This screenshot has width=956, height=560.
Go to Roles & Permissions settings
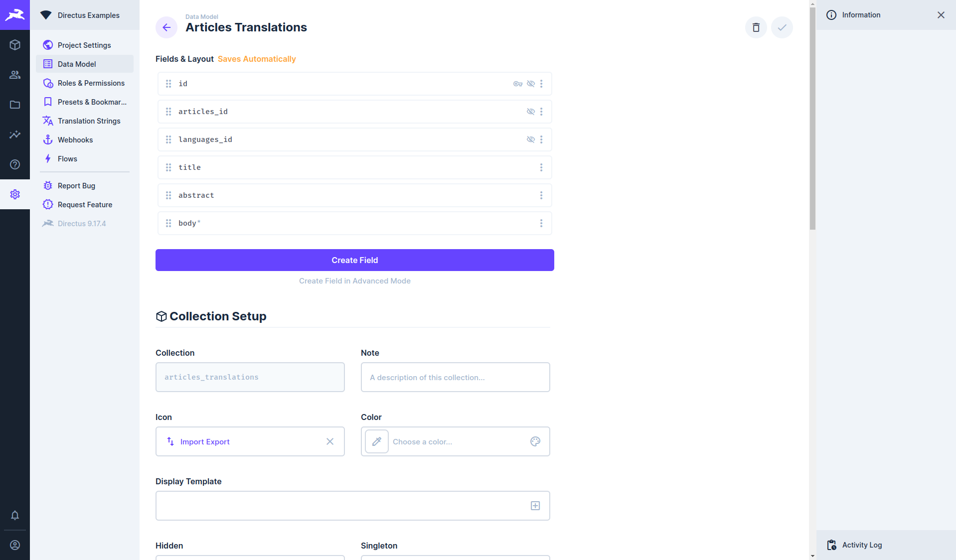click(x=91, y=83)
